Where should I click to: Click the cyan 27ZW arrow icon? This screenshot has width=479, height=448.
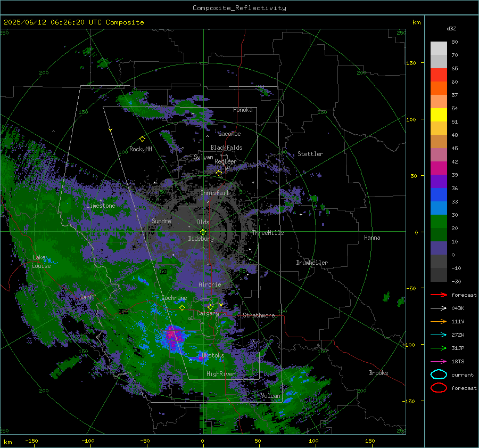pyautogui.click(x=439, y=335)
